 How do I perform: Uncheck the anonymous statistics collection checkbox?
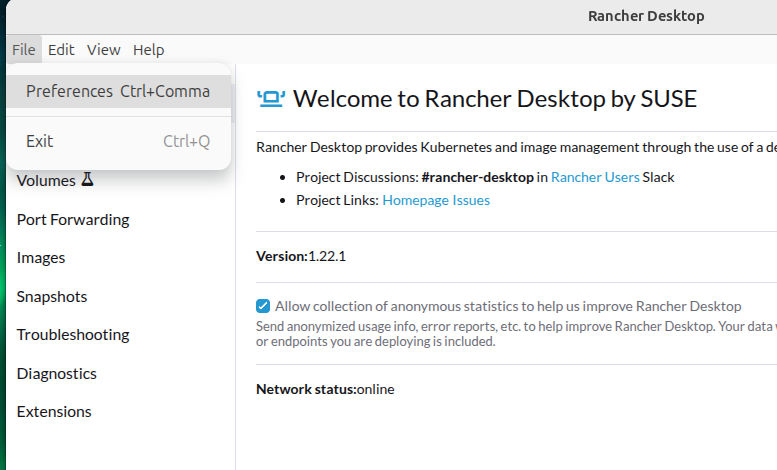point(263,306)
